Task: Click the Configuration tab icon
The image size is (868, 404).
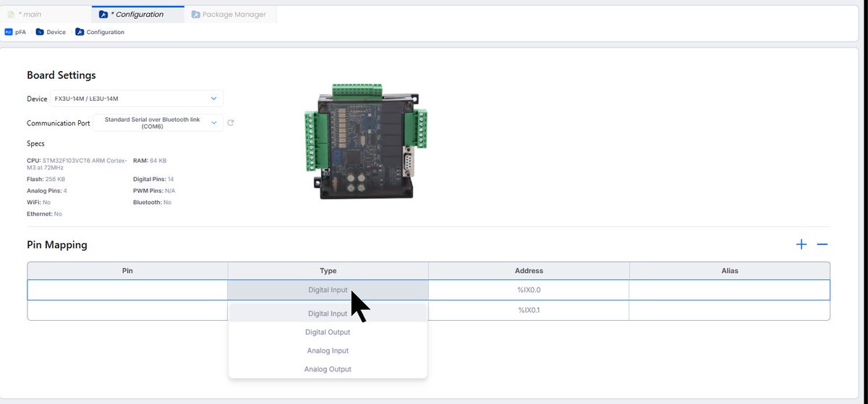Action: point(103,14)
